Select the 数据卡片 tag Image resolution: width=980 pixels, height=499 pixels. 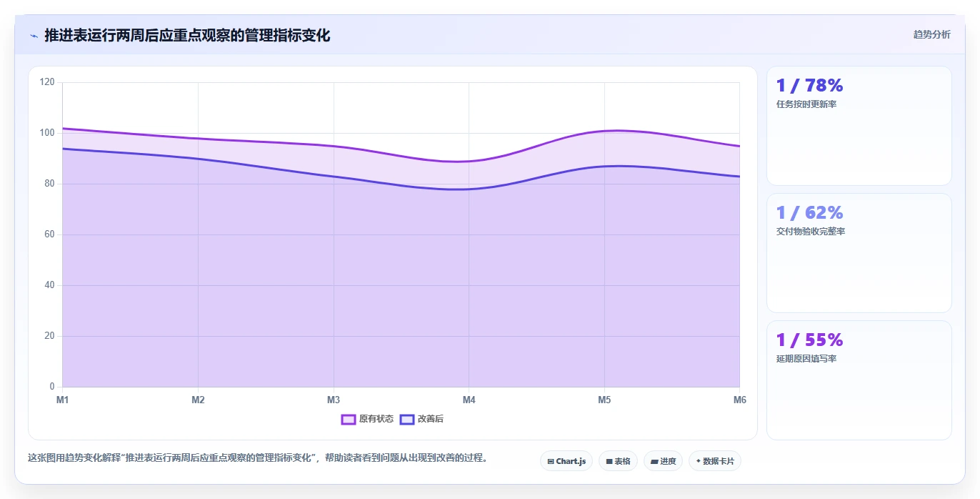(x=714, y=461)
